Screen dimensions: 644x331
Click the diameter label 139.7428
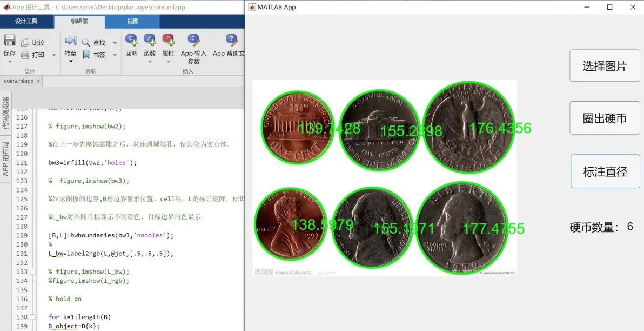pos(330,128)
